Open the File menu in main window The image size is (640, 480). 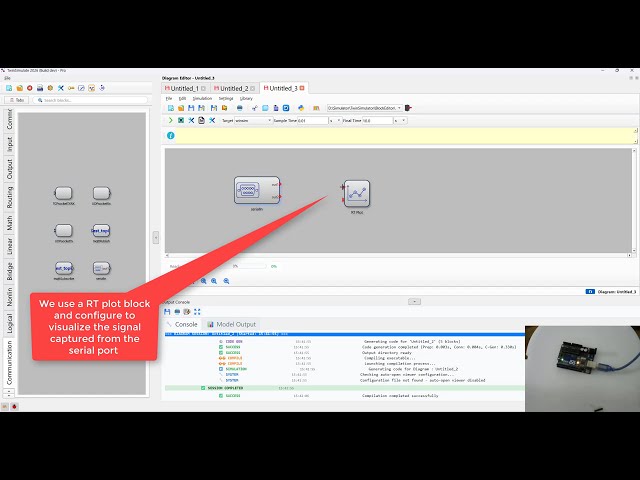tap(7, 78)
